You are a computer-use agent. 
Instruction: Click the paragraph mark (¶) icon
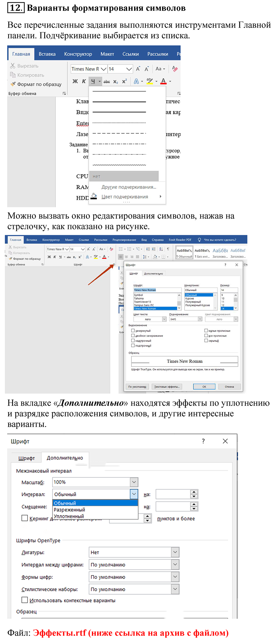168,249
